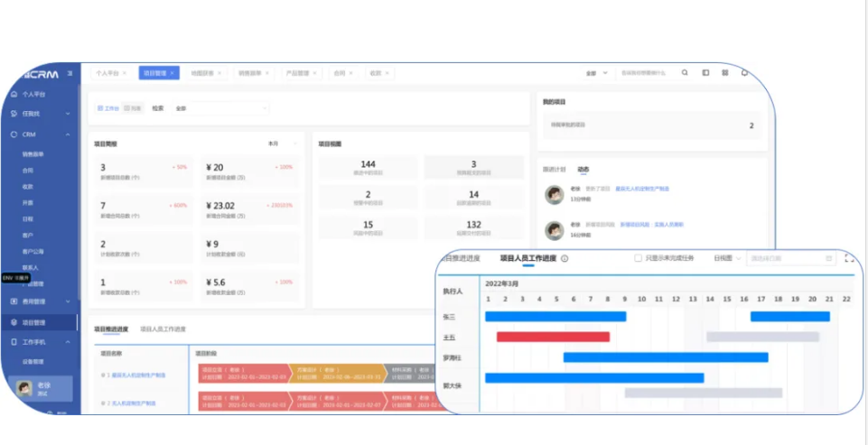Click the 132 project count card
This screenshot has height=445, width=868.
coord(474,228)
